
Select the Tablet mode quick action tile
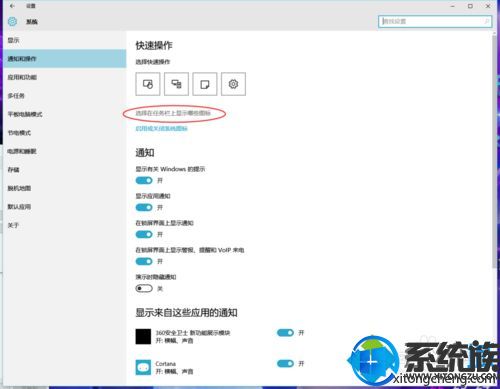click(148, 84)
